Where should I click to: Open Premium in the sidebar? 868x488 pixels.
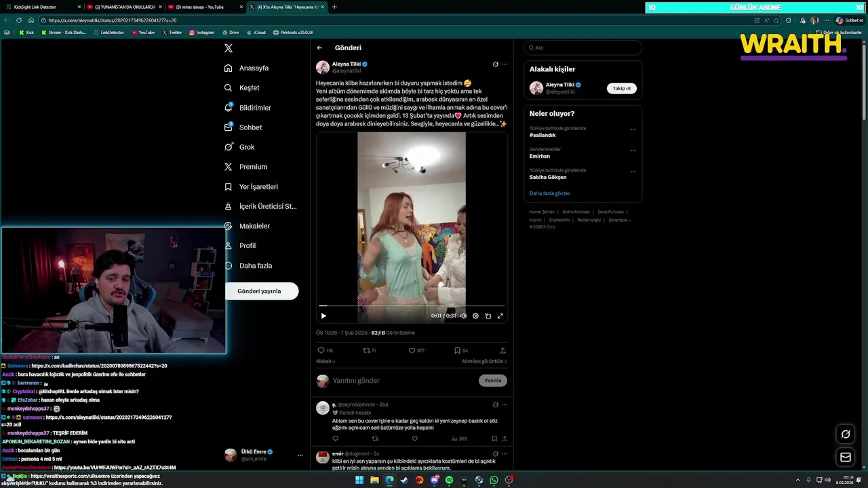[245, 167]
